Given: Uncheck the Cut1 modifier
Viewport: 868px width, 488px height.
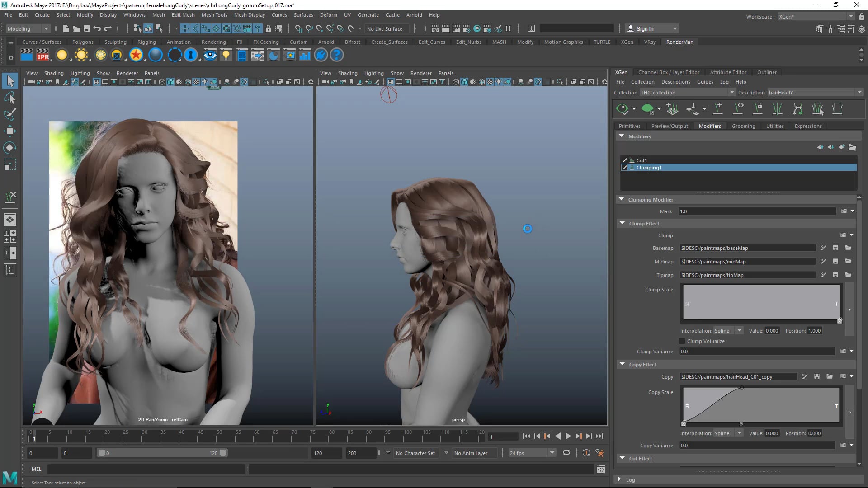Looking at the screenshot, I should click(x=625, y=160).
